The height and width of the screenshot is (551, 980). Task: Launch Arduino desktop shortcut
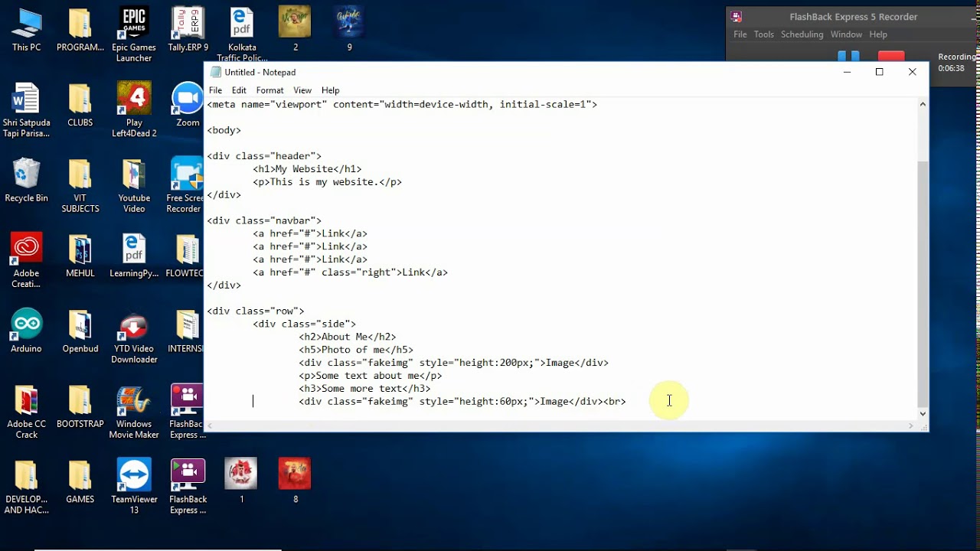[x=26, y=331]
